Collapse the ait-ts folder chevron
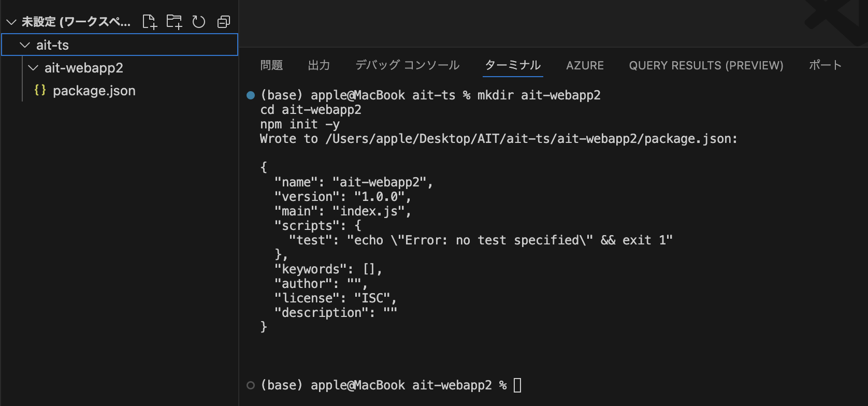Viewport: 868px width, 406px height. pyautogui.click(x=24, y=45)
